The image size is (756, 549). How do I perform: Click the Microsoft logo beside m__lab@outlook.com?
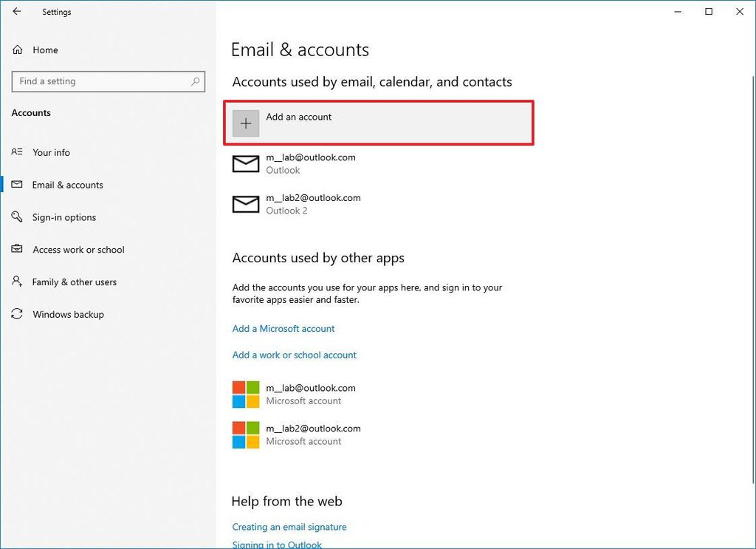tap(245, 394)
